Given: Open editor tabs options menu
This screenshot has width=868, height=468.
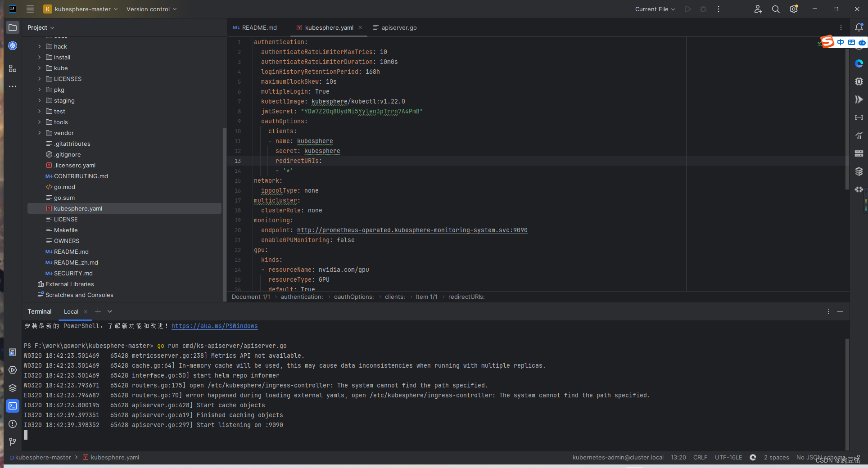Looking at the screenshot, I should click(x=841, y=27).
